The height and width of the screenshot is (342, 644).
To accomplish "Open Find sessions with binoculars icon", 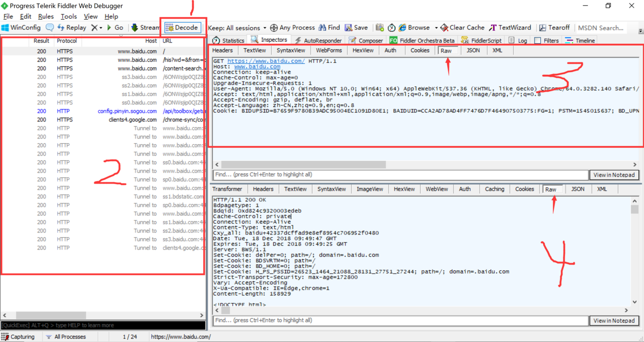I will click(x=329, y=28).
